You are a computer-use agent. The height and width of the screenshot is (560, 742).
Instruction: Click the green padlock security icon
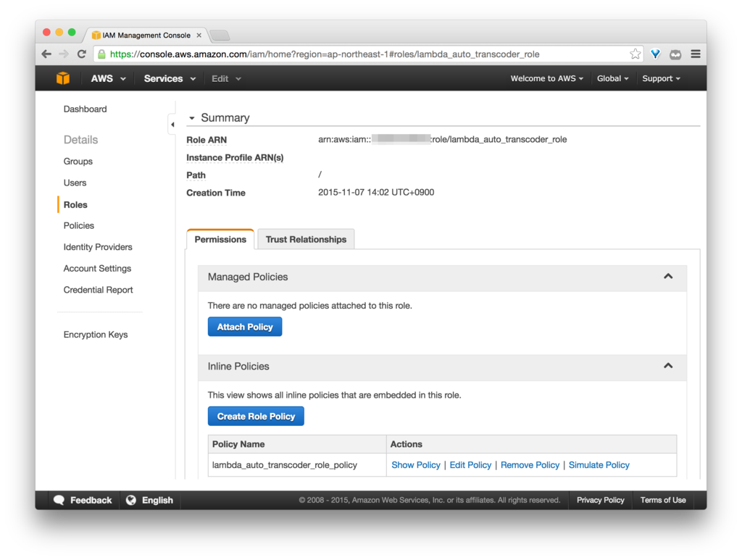coord(101,54)
